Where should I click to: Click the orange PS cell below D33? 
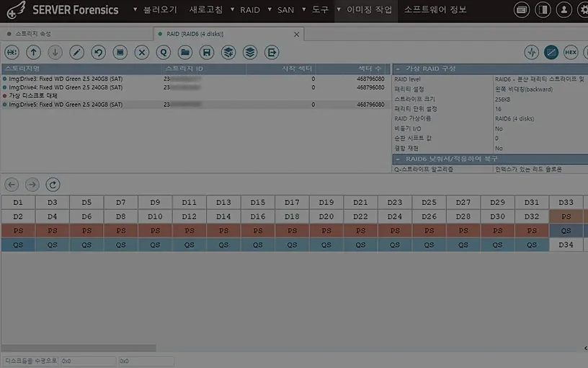coord(566,216)
